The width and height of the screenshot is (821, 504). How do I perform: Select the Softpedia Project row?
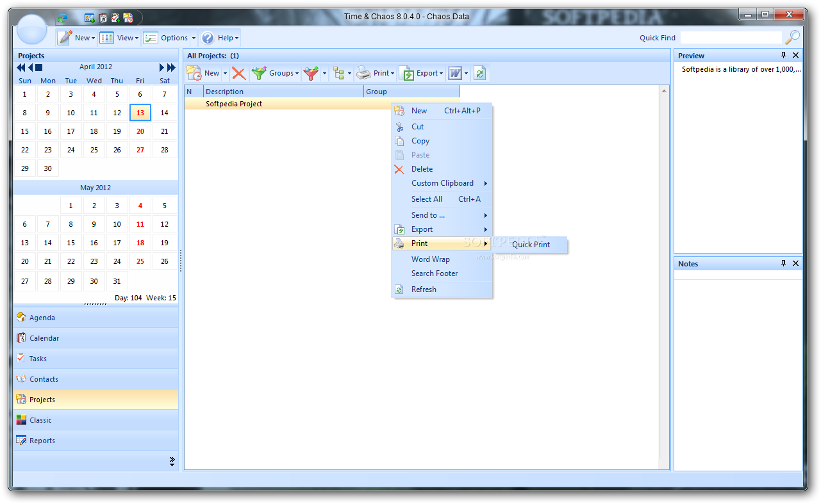(322, 104)
